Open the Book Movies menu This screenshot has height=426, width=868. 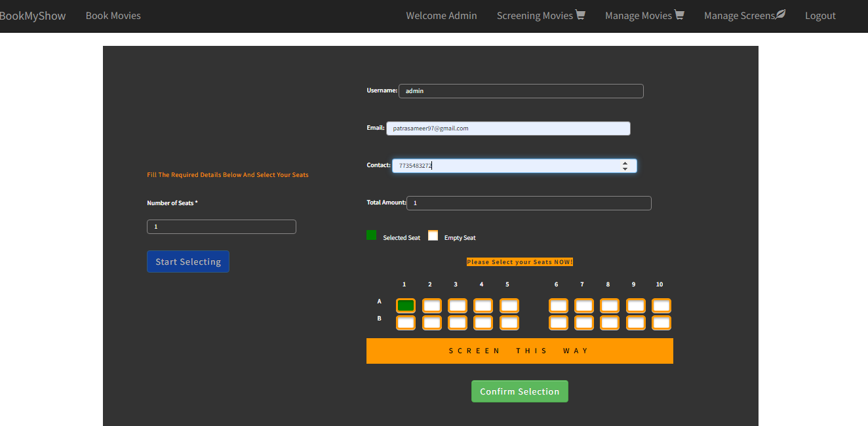tap(113, 14)
